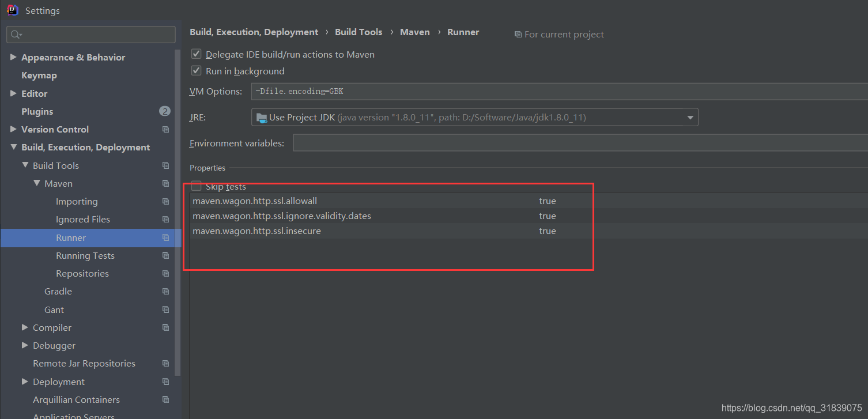
Task: Toggle Run in background checkbox
Action: tap(196, 71)
